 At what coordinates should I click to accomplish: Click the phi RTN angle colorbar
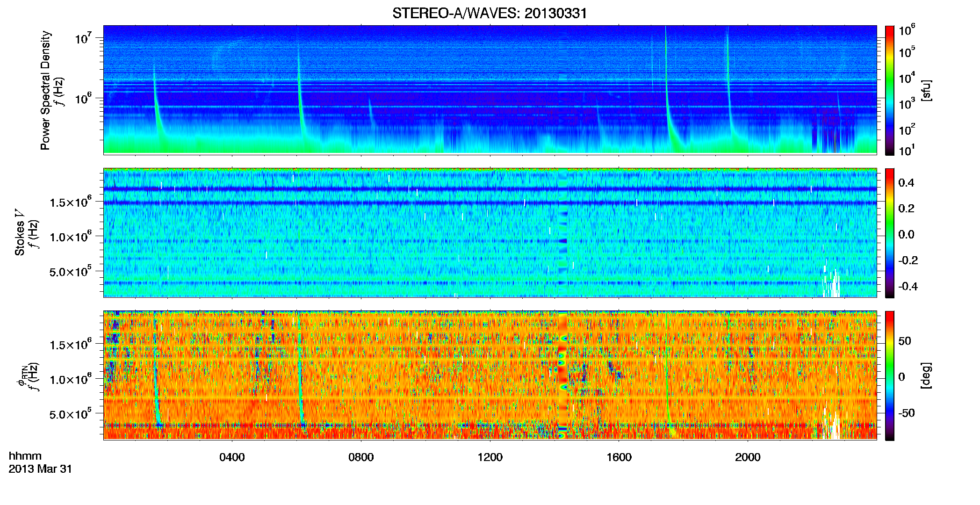click(x=890, y=375)
